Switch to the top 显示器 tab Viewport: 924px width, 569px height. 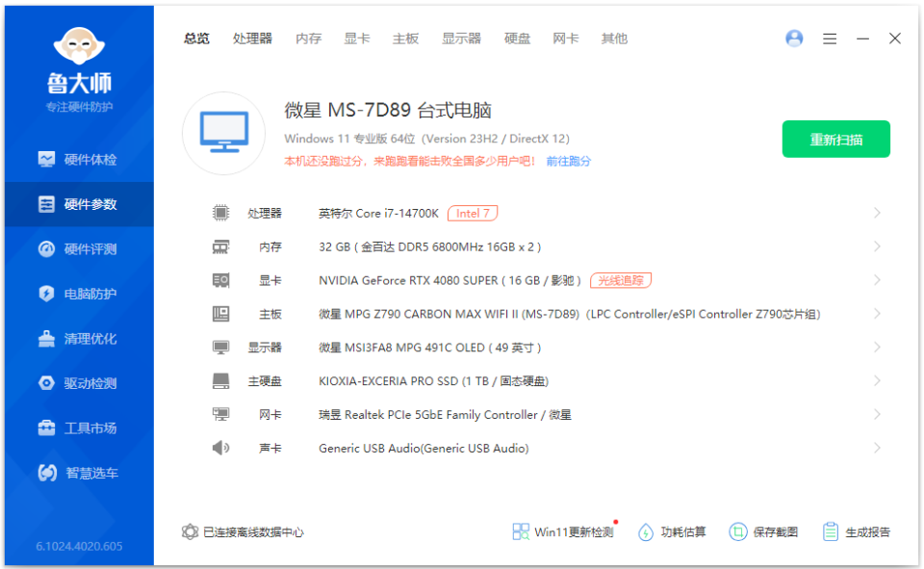coord(461,39)
